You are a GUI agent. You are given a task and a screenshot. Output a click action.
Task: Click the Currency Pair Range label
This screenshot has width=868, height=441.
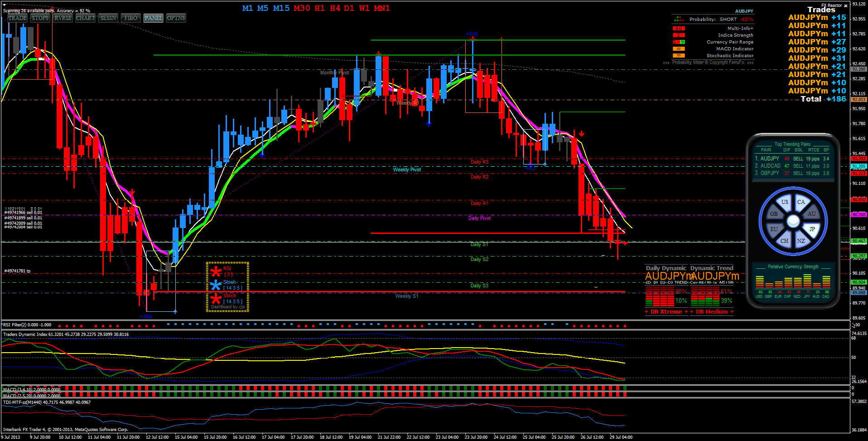730,42
